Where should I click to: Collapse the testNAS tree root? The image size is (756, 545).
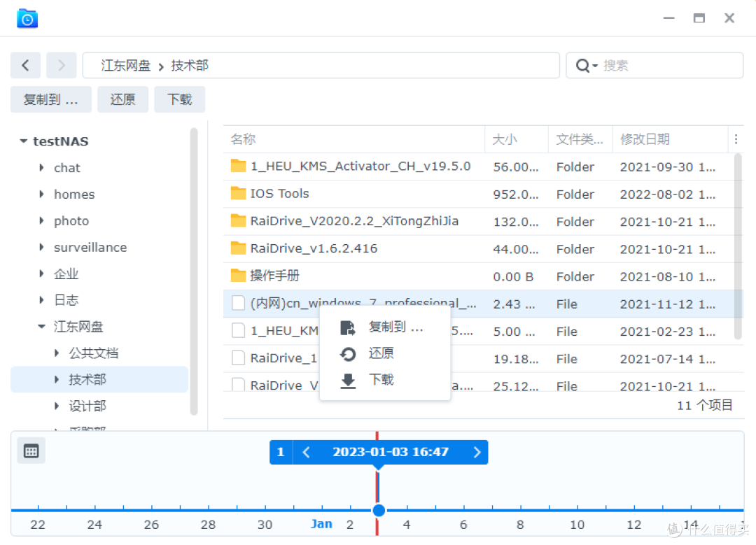23,141
